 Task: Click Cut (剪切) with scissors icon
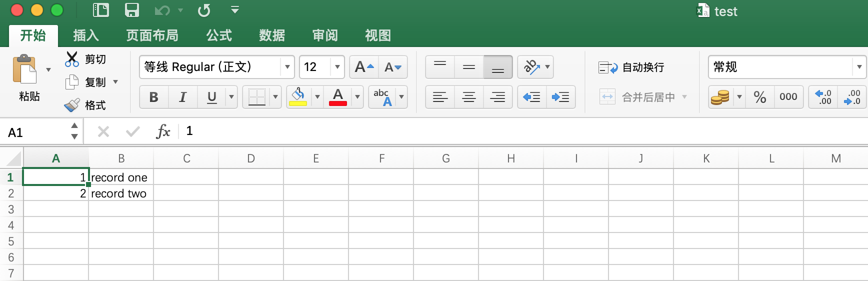tap(85, 59)
